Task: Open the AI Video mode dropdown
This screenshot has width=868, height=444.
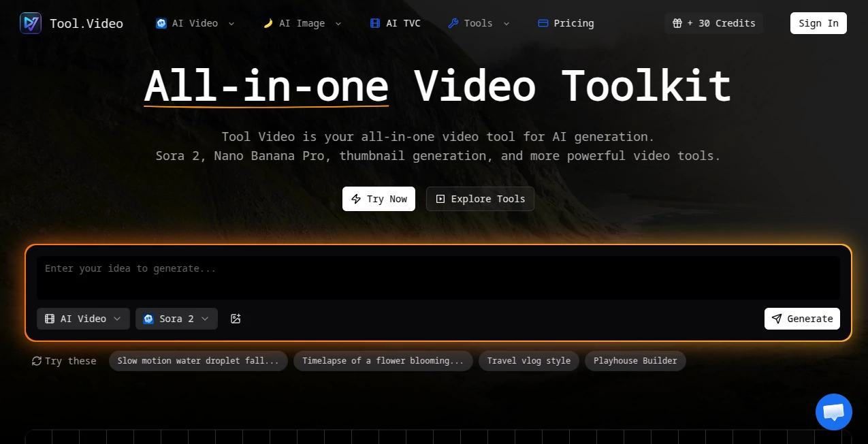Action: click(x=83, y=319)
